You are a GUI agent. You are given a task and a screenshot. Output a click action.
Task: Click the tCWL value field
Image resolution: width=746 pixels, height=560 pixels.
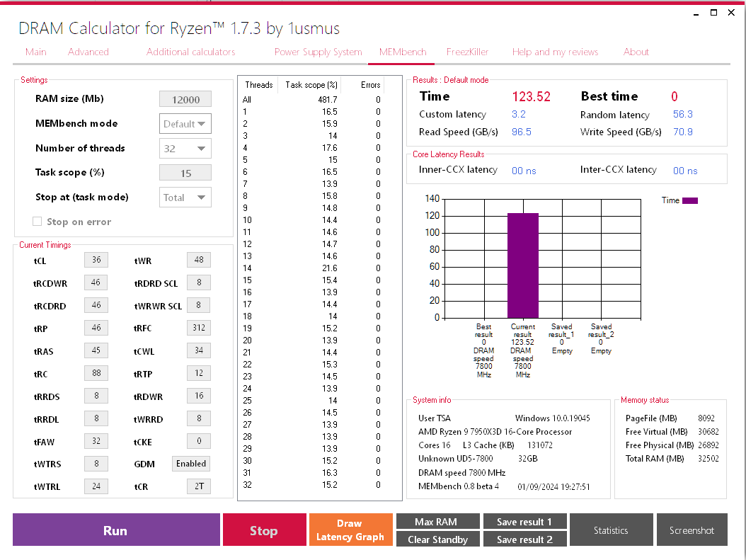[x=199, y=350]
